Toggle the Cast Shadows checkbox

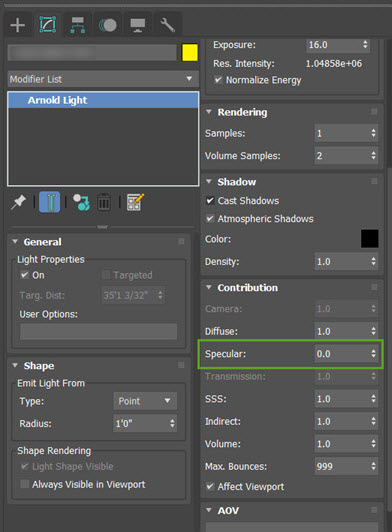[x=210, y=201]
